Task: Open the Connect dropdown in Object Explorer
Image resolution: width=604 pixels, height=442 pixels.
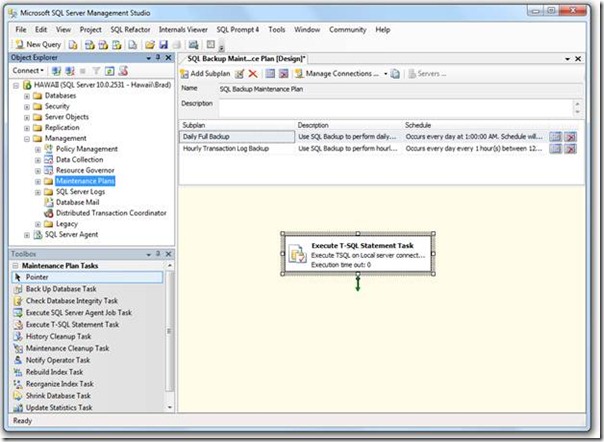Action: click(x=28, y=71)
